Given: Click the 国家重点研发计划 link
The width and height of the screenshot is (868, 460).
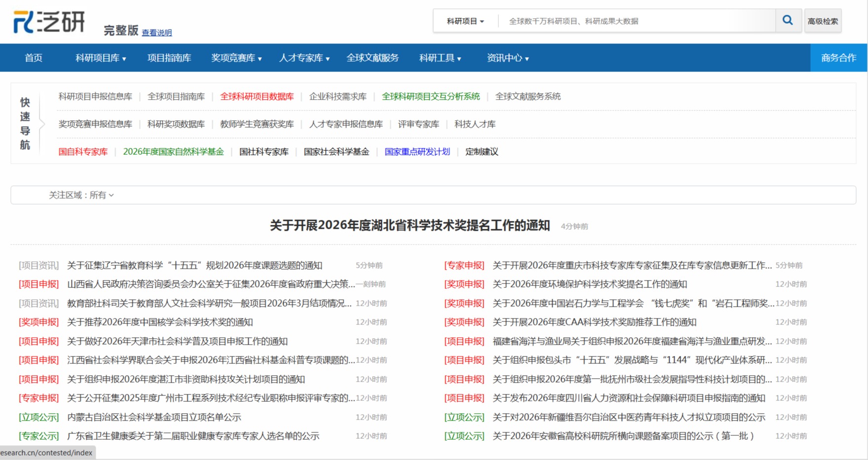Looking at the screenshot, I should click(417, 152).
